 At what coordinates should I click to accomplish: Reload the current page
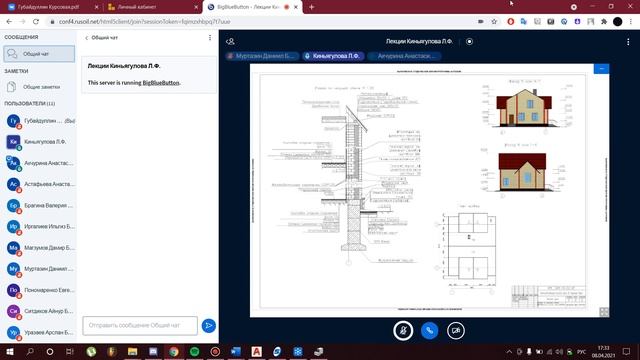pyautogui.click(x=36, y=22)
